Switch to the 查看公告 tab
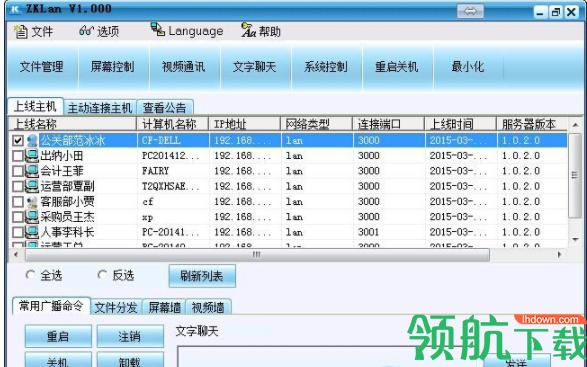Image resolution: width=587 pixels, height=367 pixels. (x=165, y=108)
